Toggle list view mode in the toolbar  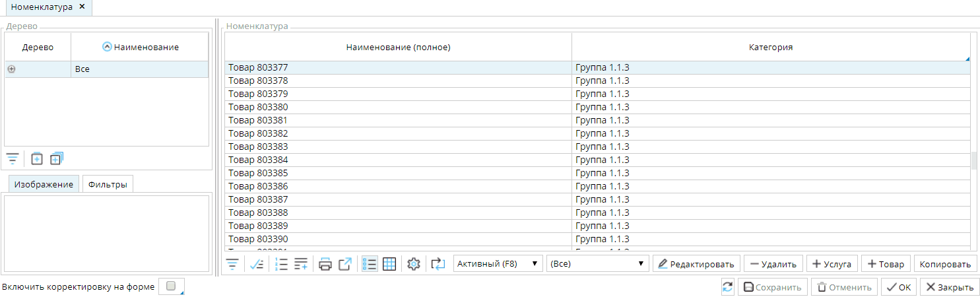370,264
